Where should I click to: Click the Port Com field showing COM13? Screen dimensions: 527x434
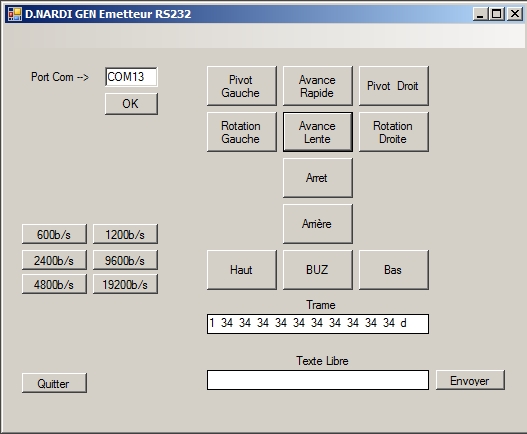(x=131, y=77)
